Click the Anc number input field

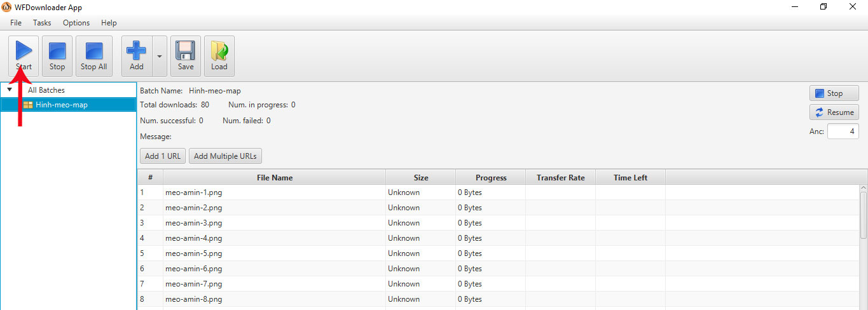point(843,131)
